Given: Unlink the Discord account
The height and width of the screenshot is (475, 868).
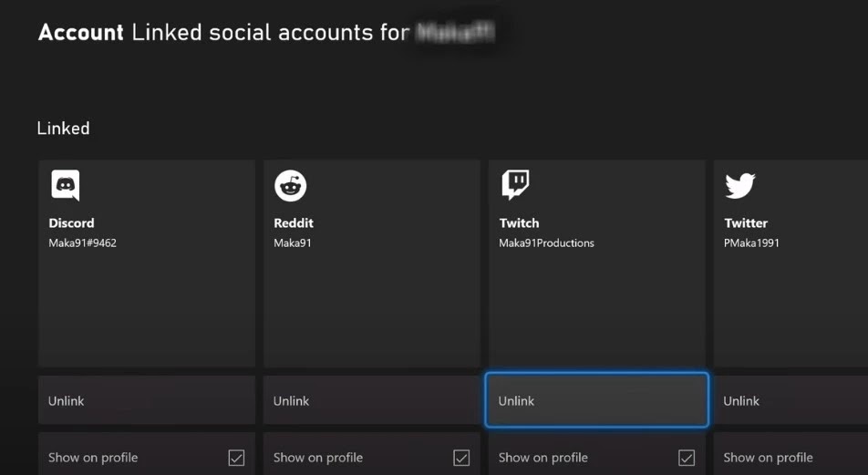Looking at the screenshot, I should tap(147, 400).
